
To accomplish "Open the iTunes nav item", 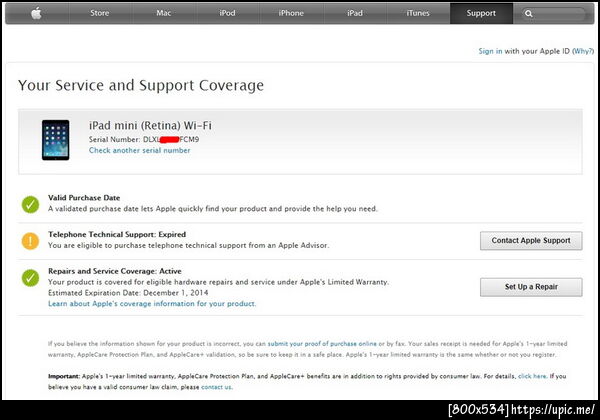I will coord(418,13).
